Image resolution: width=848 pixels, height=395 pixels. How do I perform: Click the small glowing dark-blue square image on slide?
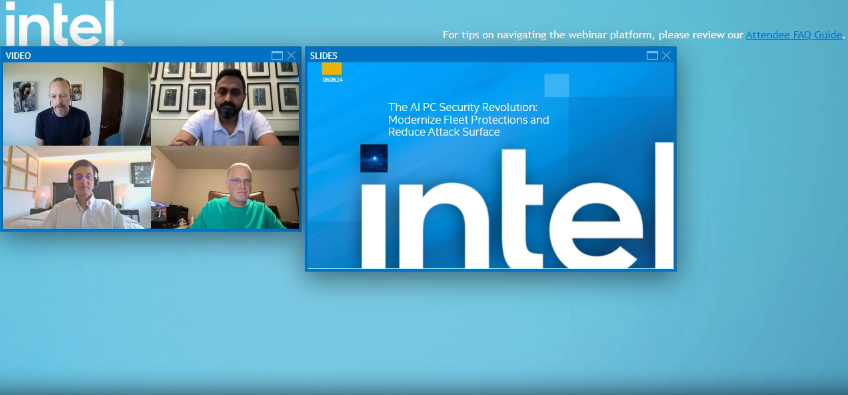click(x=374, y=158)
